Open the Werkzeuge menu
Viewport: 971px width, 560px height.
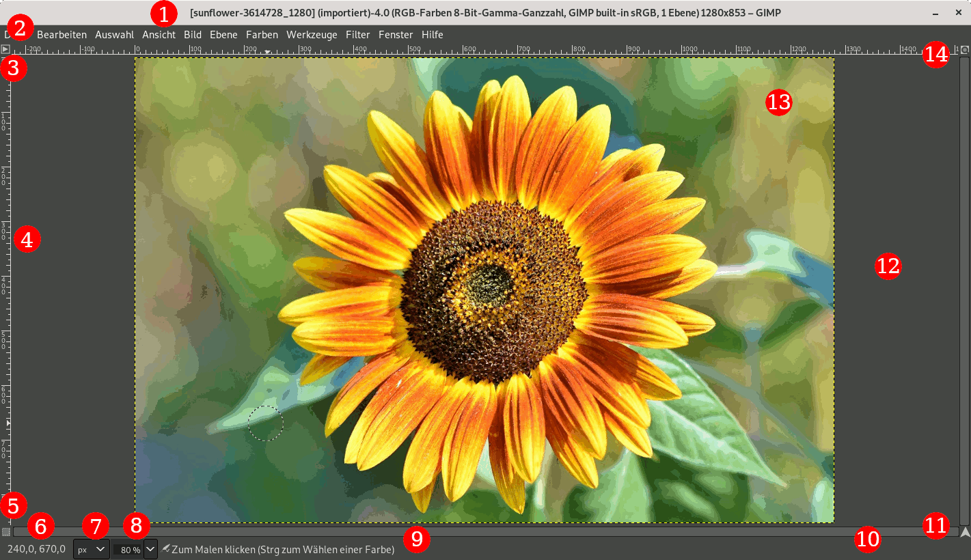click(x=312, y=34)
